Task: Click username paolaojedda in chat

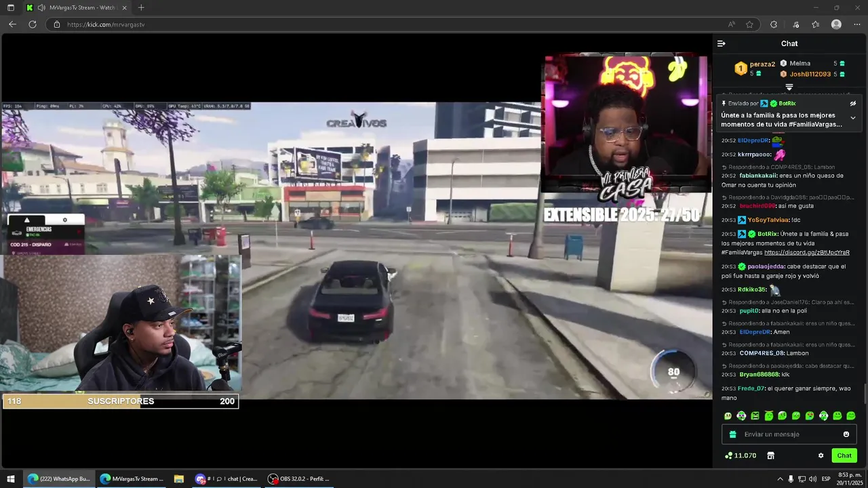Action: point(766,266)
